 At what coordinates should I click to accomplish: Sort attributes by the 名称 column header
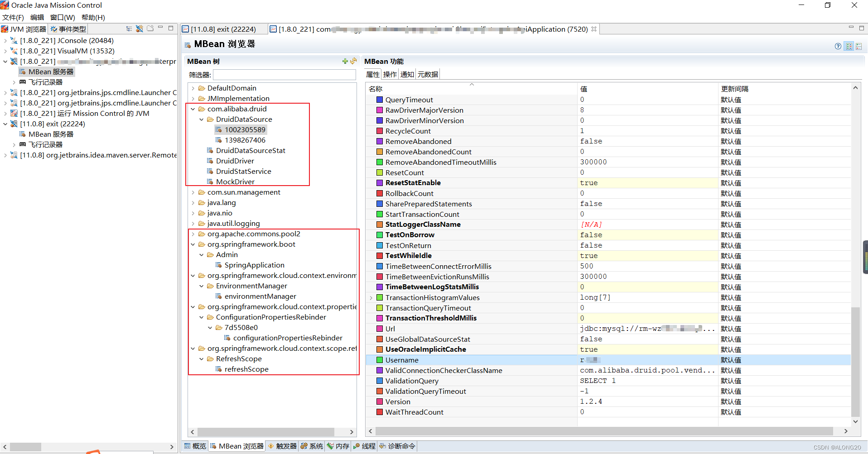coord(471,89)
